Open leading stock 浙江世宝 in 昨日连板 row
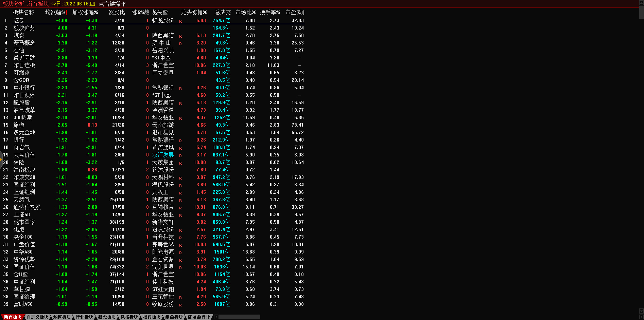Image resolution: width=644 pixels, height=320 pixels. click(x=163, y=65)
